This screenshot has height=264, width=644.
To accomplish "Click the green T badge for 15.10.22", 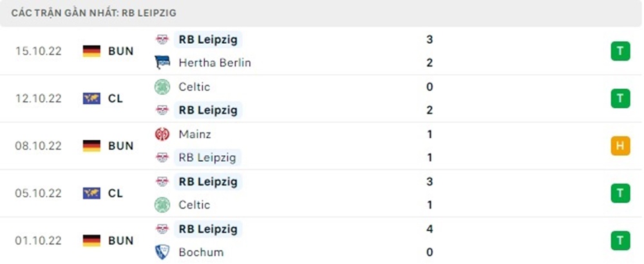I will [x=620, y=51].
